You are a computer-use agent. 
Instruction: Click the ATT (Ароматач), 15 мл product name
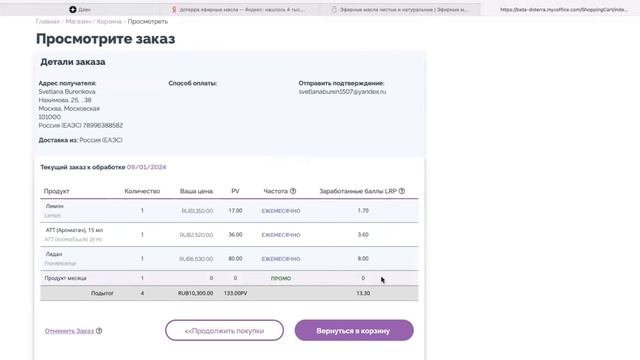[x=74, y=230]
